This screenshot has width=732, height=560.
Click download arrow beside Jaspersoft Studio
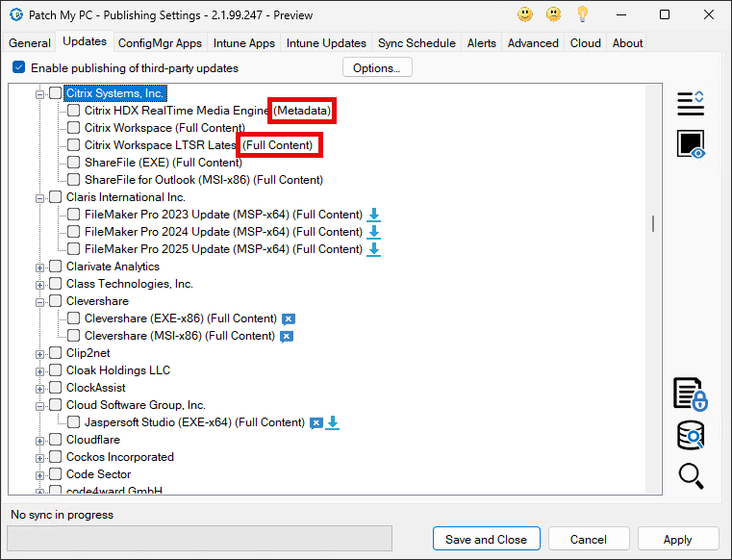[333, 422]
